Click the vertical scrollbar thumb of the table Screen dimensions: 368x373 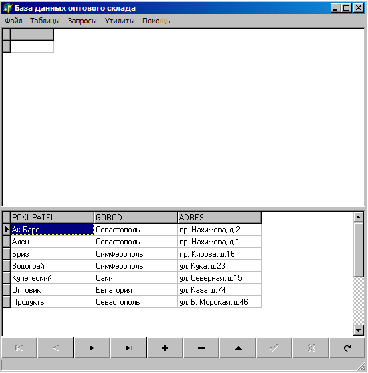pos(358,250)
